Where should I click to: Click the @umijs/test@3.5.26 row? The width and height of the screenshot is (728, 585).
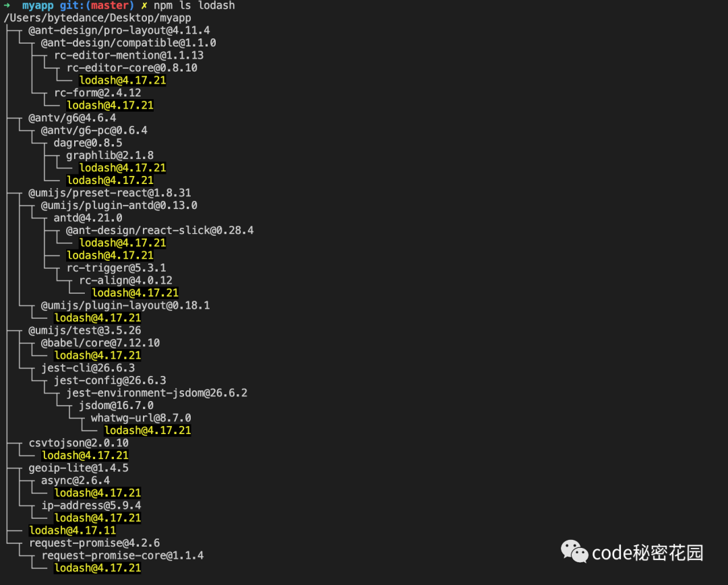click(84, 330)
